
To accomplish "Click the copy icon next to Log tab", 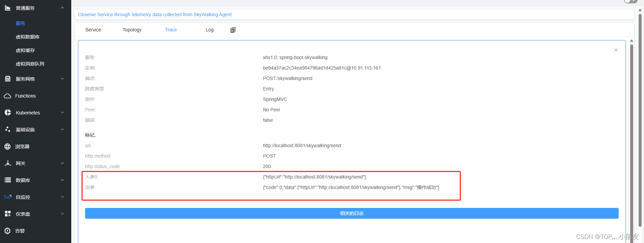I will [233, 30].
